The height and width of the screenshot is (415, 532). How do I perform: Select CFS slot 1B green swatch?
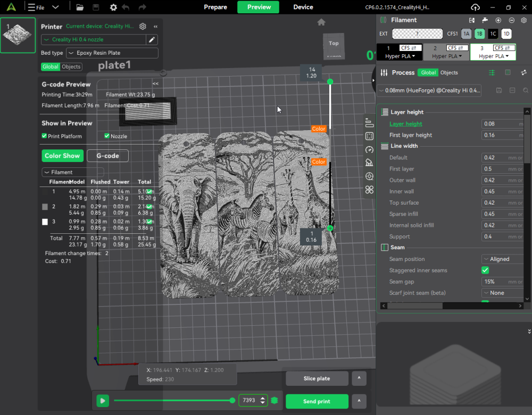479,34
